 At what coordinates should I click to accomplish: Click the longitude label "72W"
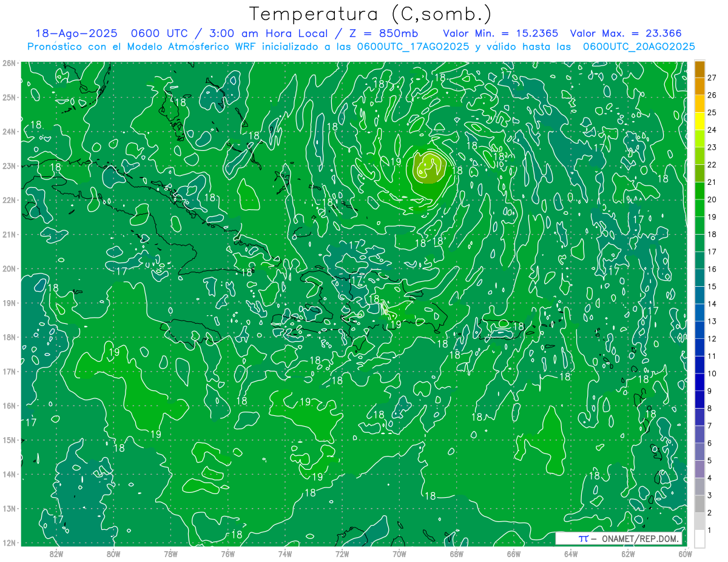pos(342,554)
